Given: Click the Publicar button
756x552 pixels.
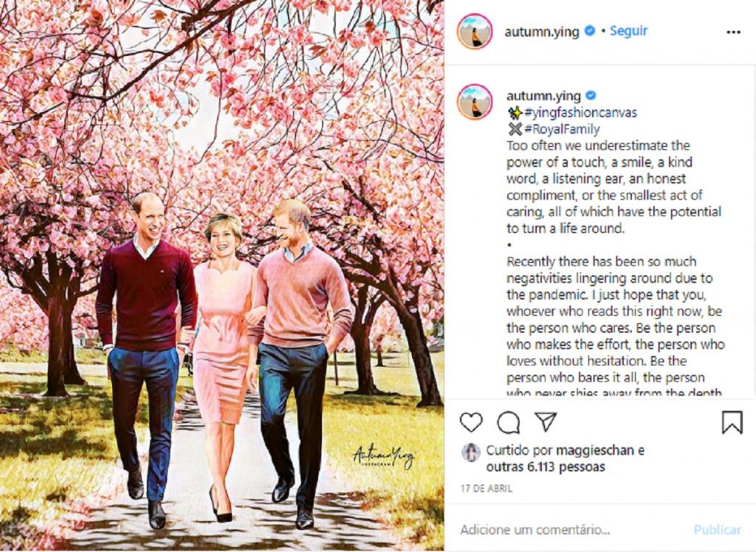Looking at the screenshot, I should [718, 530].
